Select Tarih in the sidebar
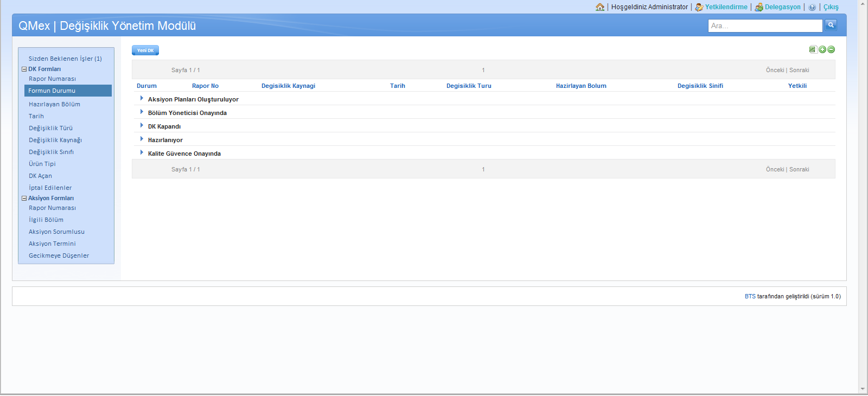The width and height of the screenshot is (868, 396). click(x=36, y=116)
